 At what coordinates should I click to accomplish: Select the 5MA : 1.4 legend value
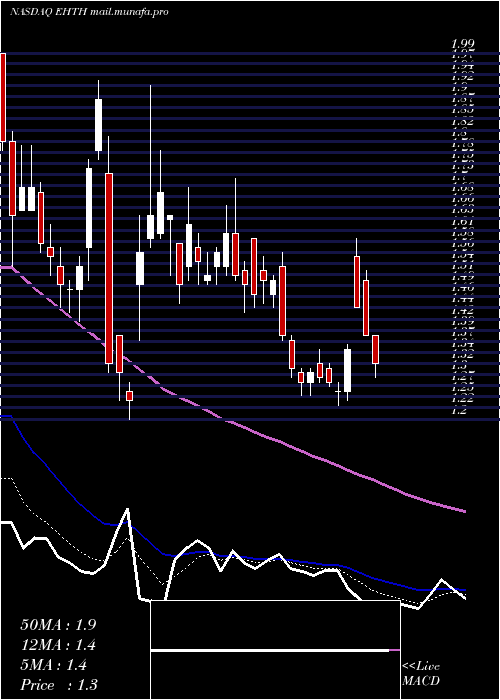(54, 665)
